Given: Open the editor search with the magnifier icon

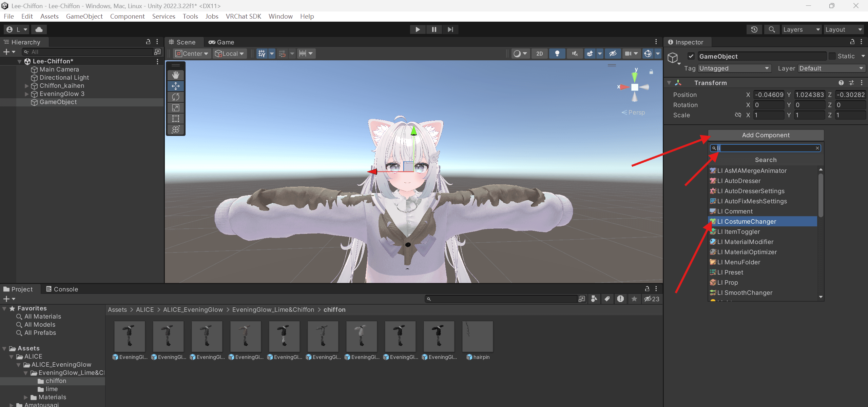Looking at the screenshot, I should coord(771,29).
